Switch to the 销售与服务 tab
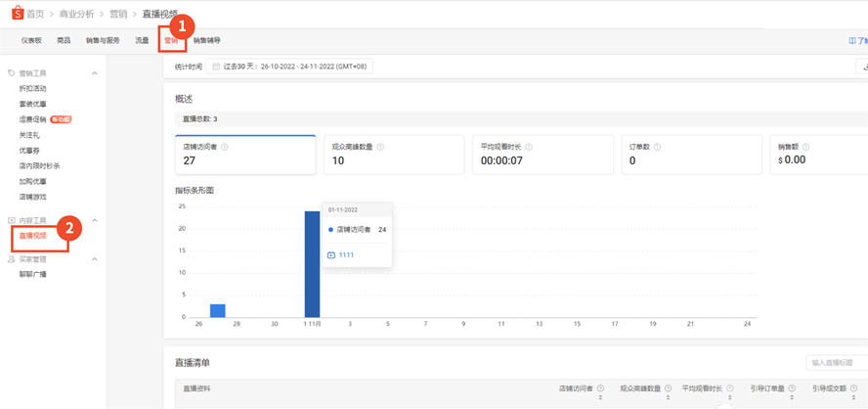This screenshot has height=409, width=868. (103, 40)
